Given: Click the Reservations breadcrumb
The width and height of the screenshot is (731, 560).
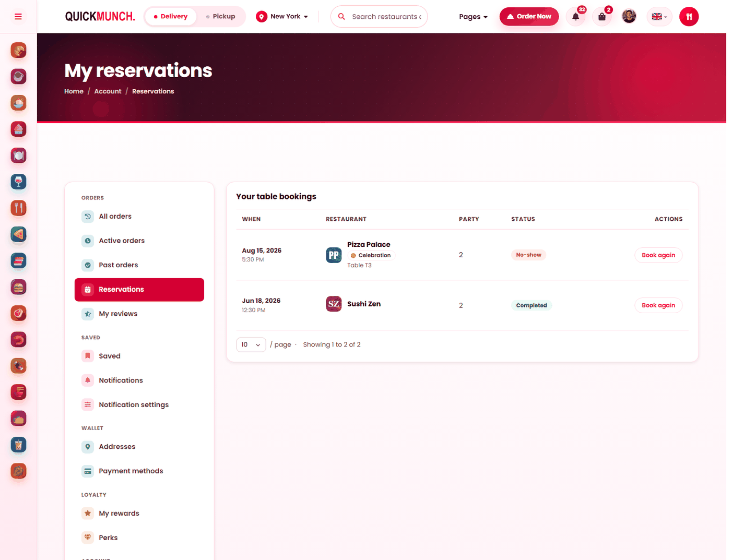Looking at the screenshot, I should point(153,91).
